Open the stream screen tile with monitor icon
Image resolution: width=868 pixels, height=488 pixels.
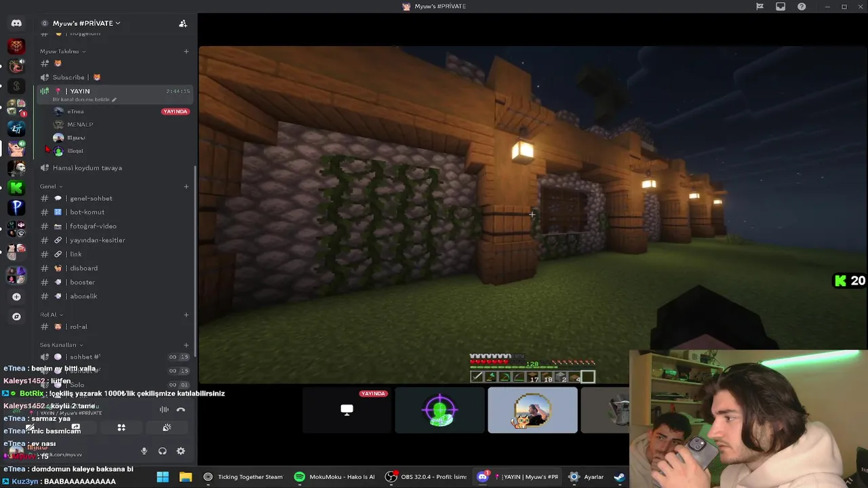tap(347, 409)
